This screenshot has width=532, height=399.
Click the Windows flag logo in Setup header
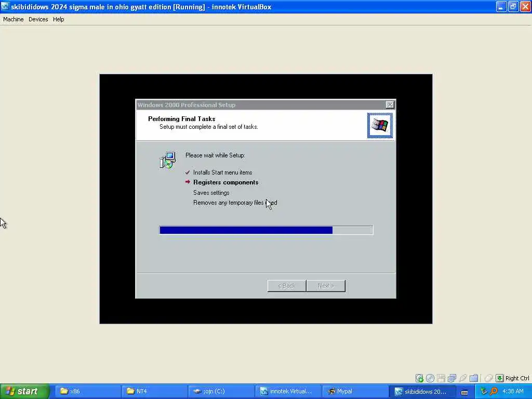click(x=380, y=126)
